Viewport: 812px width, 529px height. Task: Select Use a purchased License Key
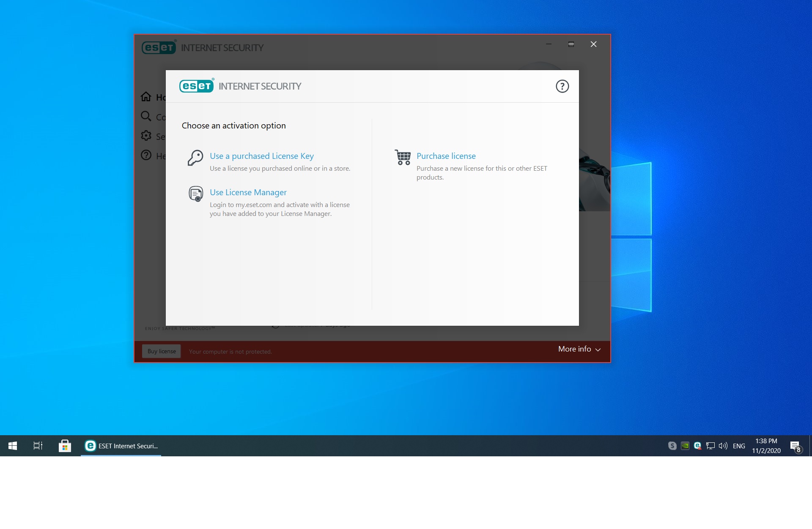262,156
